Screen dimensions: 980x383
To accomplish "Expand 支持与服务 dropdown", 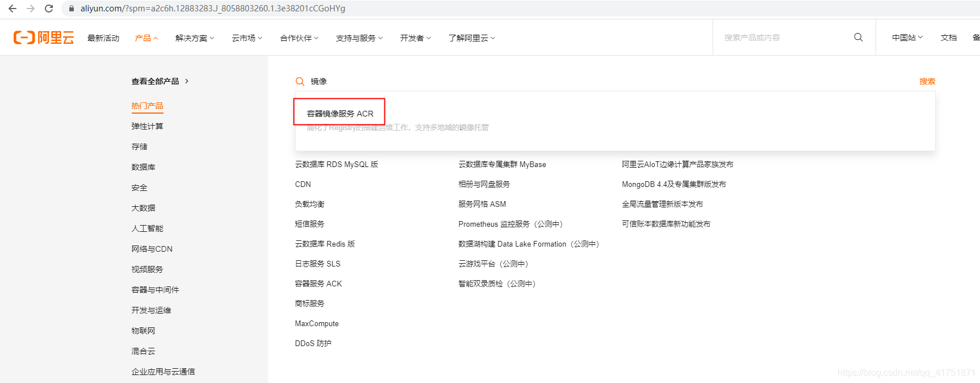I will [359, 38].
